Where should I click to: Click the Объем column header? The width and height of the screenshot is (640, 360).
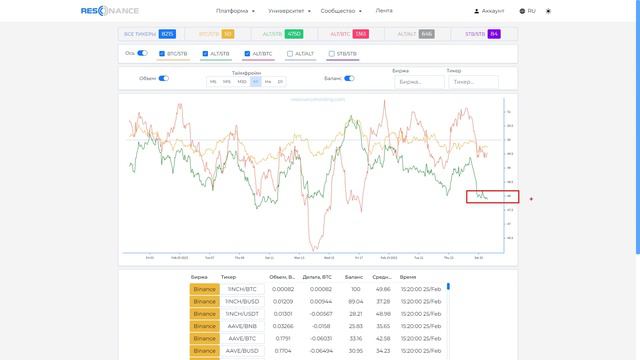pyautogui.click(x=282, y=277)
